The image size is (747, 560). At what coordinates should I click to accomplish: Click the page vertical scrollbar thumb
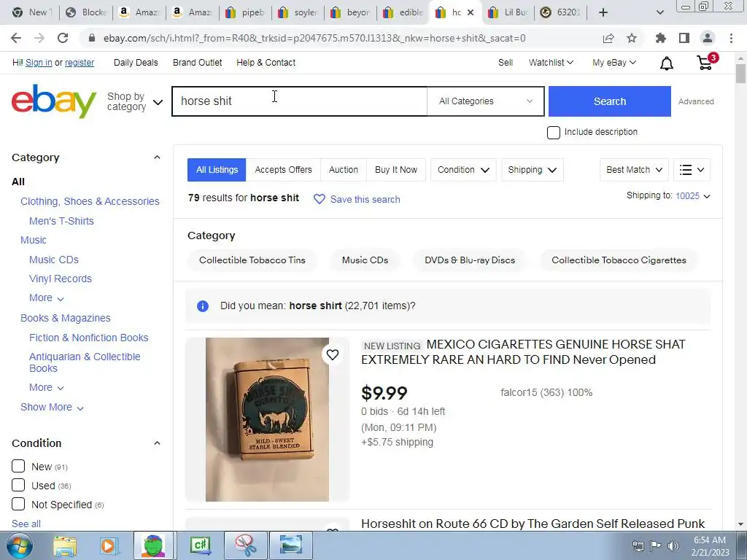tap(740, 74)
